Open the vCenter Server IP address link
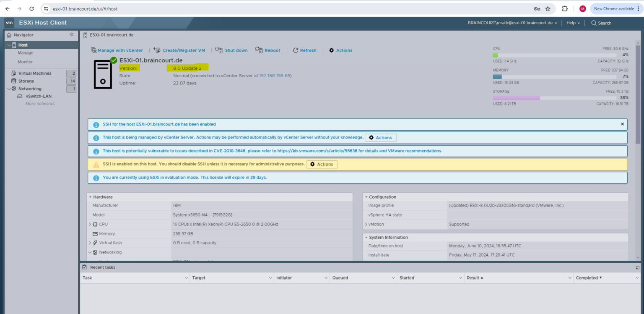 click(275, 76)
